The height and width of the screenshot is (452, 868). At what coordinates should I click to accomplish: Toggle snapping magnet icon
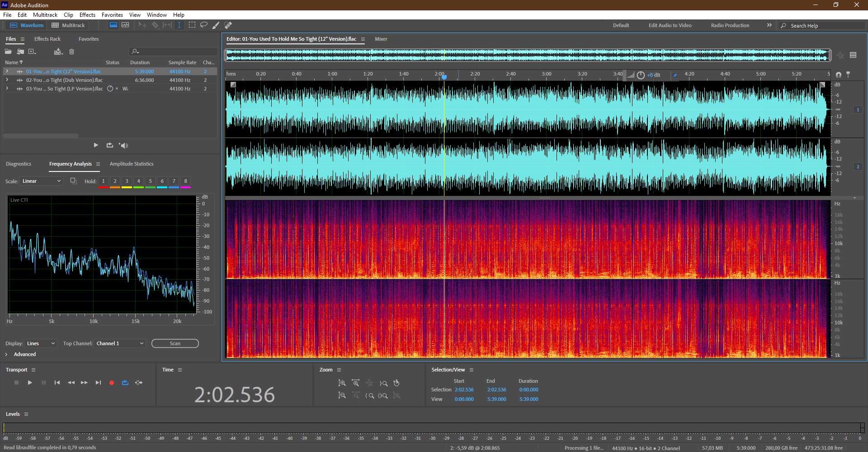click(839, 75)
